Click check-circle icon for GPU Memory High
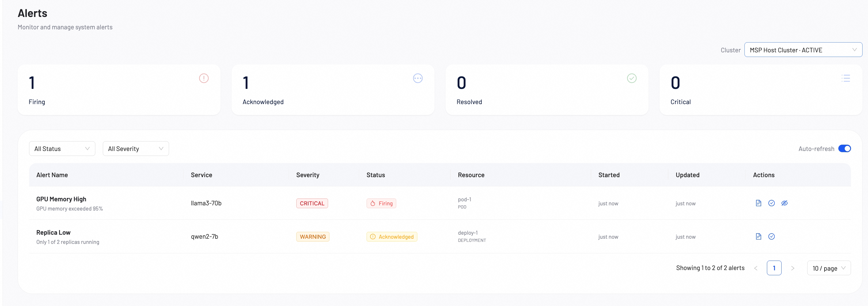The width and height of the screenshot is (868, 306). 771,203
